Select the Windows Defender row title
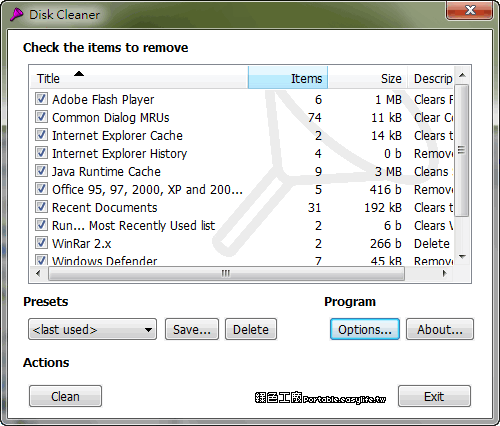 tap(104, 261)
